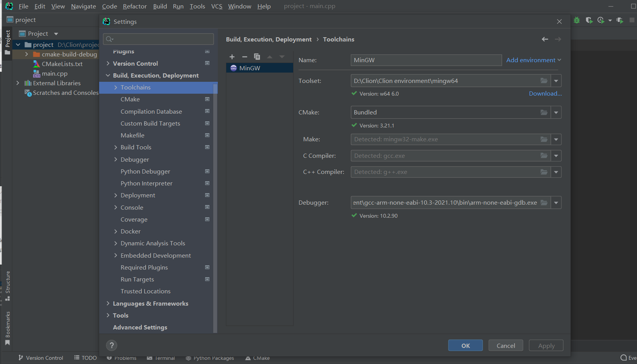
Task: Open Version Control tool window tab
Action: pyautogui.click(x=40, y=358)
